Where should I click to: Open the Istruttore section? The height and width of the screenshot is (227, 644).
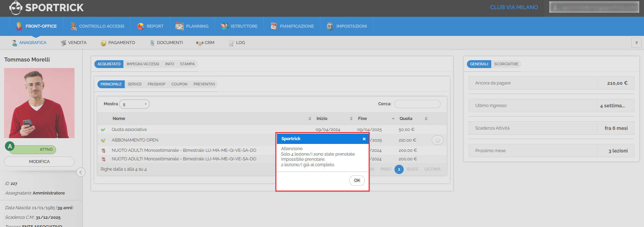pos(239,26)
